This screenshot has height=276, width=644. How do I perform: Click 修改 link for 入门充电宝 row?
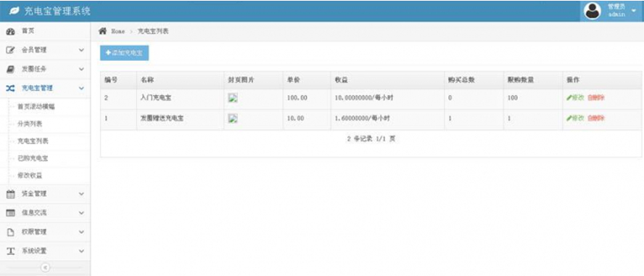[575, 98]
